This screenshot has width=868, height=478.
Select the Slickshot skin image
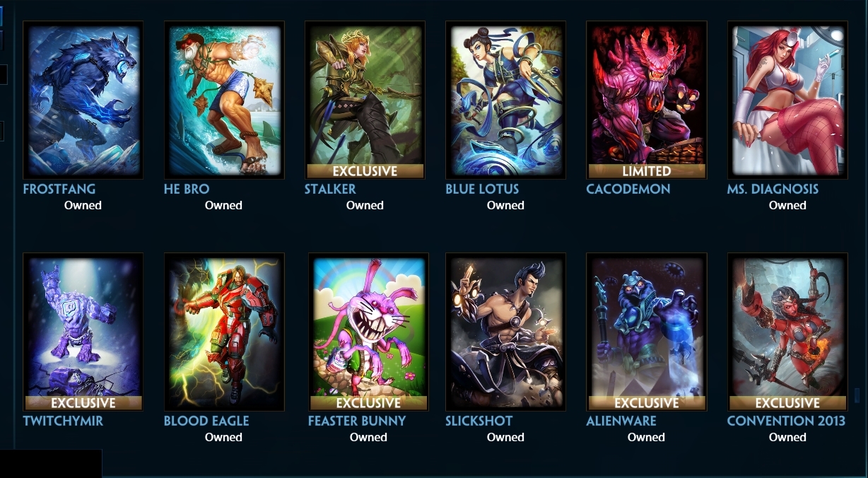click(x=505, y=332)
